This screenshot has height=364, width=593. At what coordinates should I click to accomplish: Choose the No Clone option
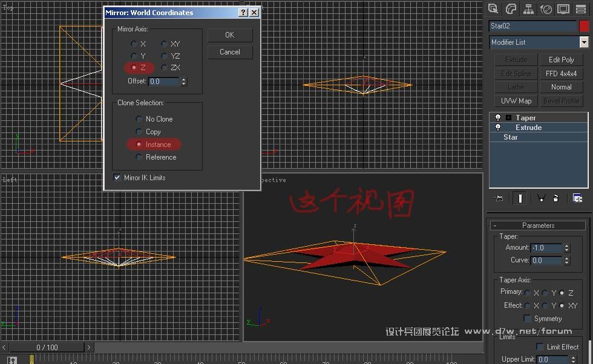(139, 119)
